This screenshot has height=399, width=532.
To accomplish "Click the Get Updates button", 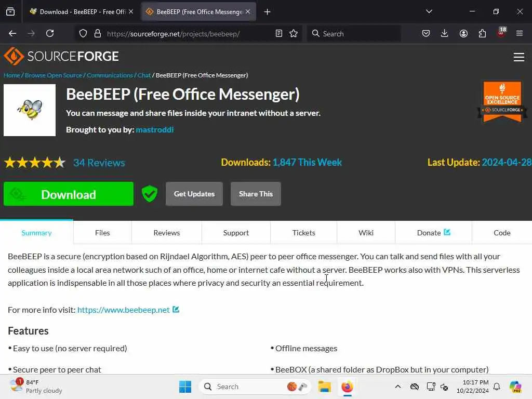I will click(x=194, y=194).
